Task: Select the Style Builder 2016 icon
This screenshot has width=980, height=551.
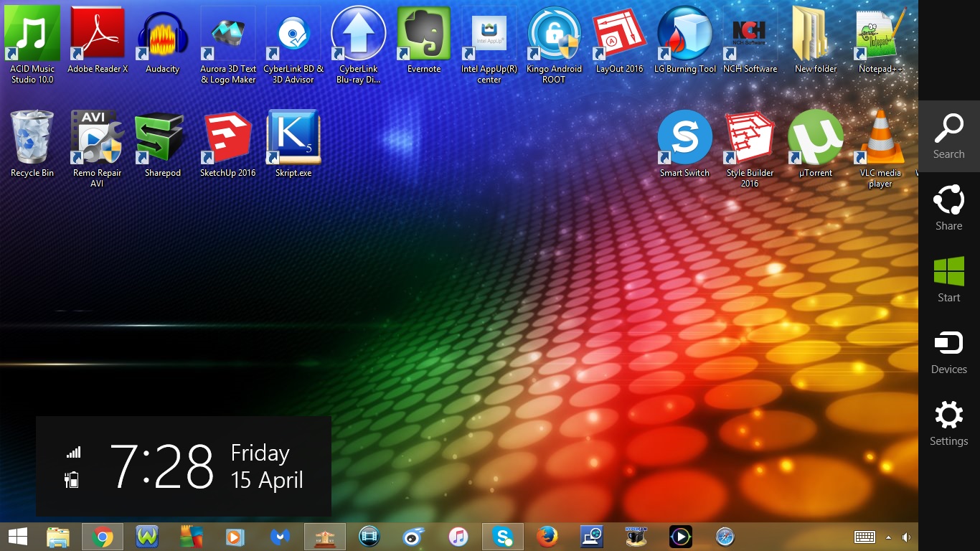Action: coord(750,149)
